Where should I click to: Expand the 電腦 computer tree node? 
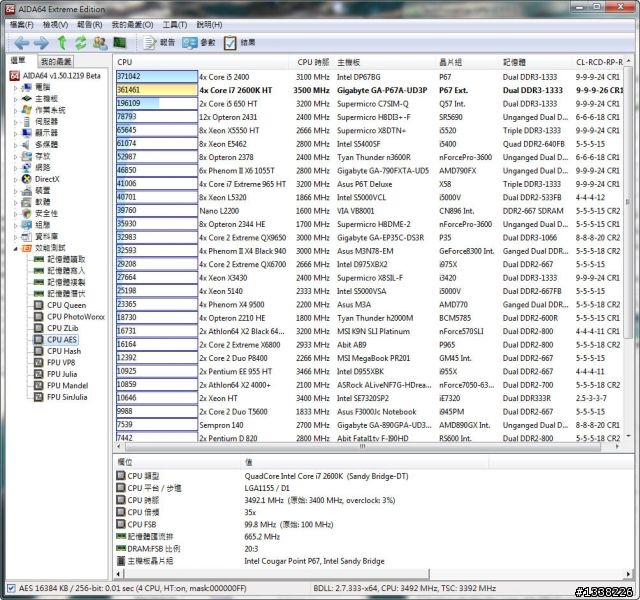coord(16,87)
